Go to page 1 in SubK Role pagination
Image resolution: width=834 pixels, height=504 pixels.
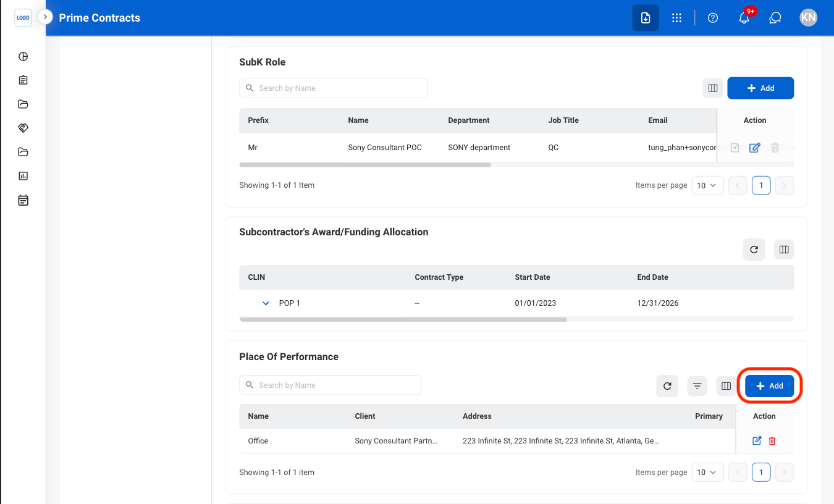761,185
